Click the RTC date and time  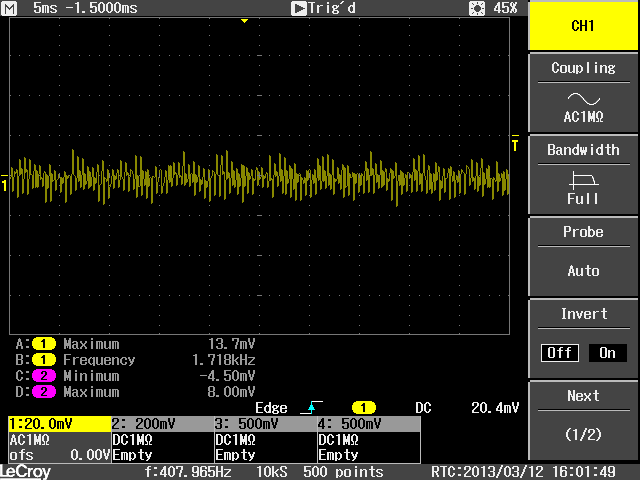(523, 472)
